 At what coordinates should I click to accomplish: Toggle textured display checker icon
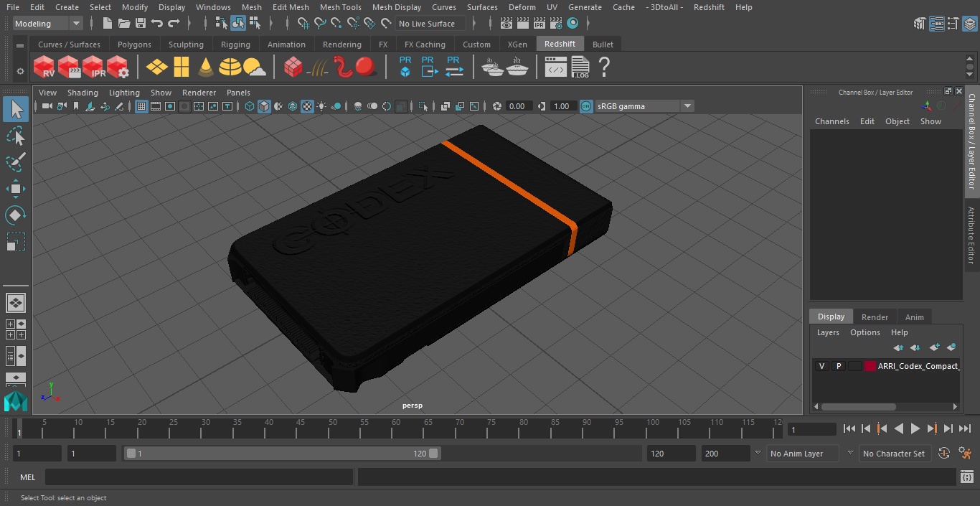coord(307,106)
